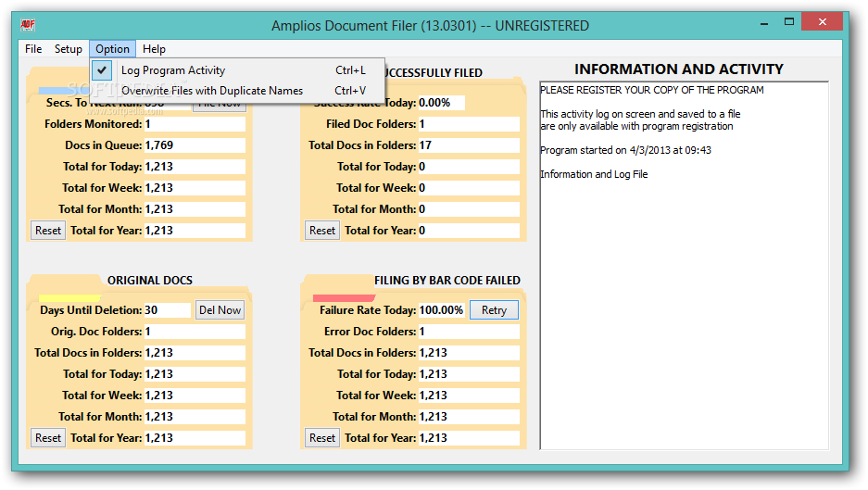Image resolution: width=868 pixels, height=490 pixels.
Task: Click Days Until Deletion field showing 30
Action: (x=167, y=310)
